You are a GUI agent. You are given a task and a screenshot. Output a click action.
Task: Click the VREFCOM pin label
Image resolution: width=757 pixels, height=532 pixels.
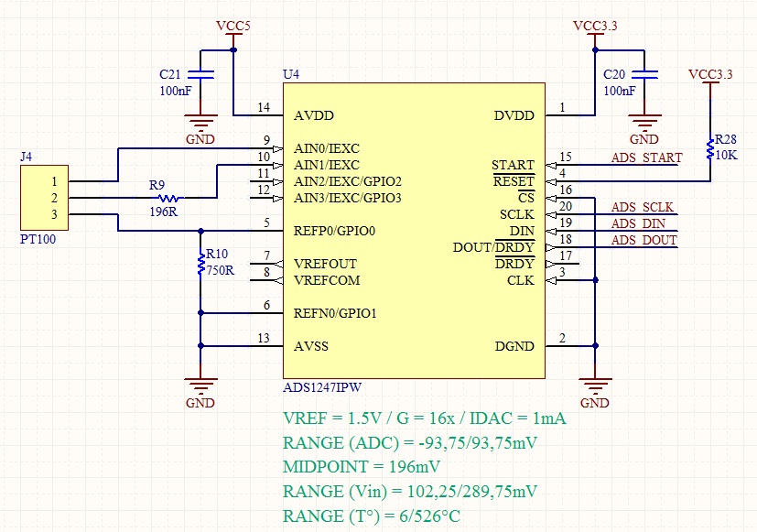point(327,280)
